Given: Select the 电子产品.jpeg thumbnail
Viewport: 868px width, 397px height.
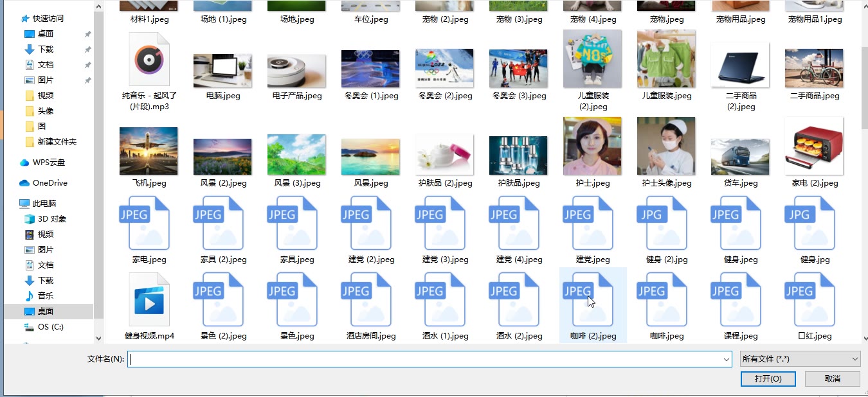Looking at the screenshot, I should [x=296, y=71].
